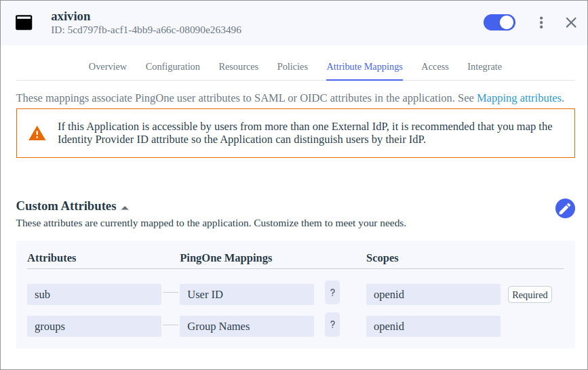This screenshot has height=370, width=588.
Task: Open the Access tab
Action: click(435, 66)
